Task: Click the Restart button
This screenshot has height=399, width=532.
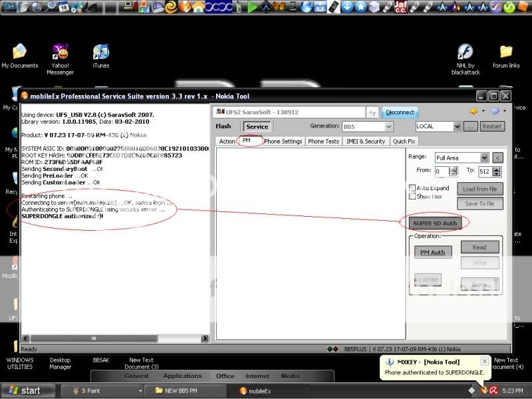Action: (492, 126)
